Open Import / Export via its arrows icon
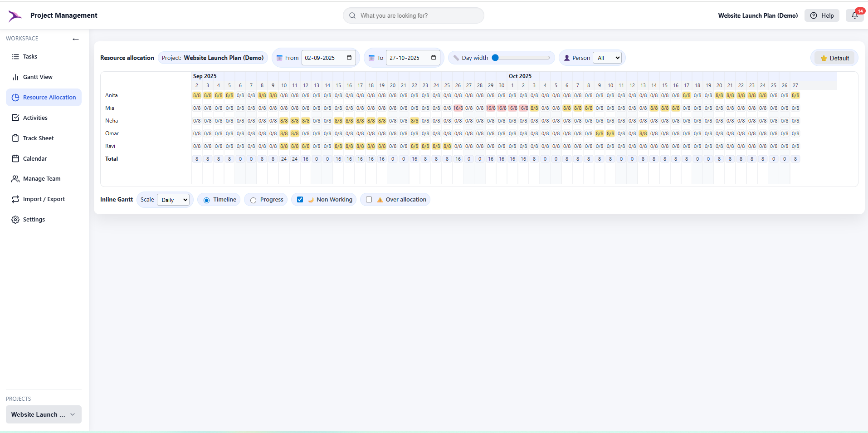 pos(15,199)
